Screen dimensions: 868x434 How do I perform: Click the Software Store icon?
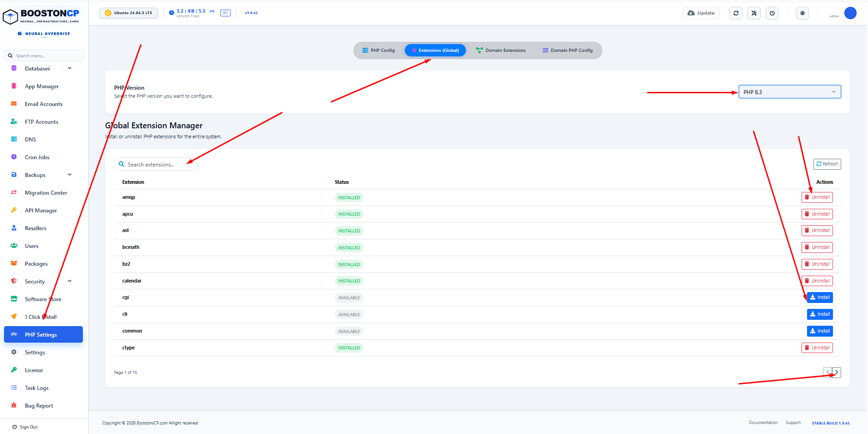coord(14,299)
